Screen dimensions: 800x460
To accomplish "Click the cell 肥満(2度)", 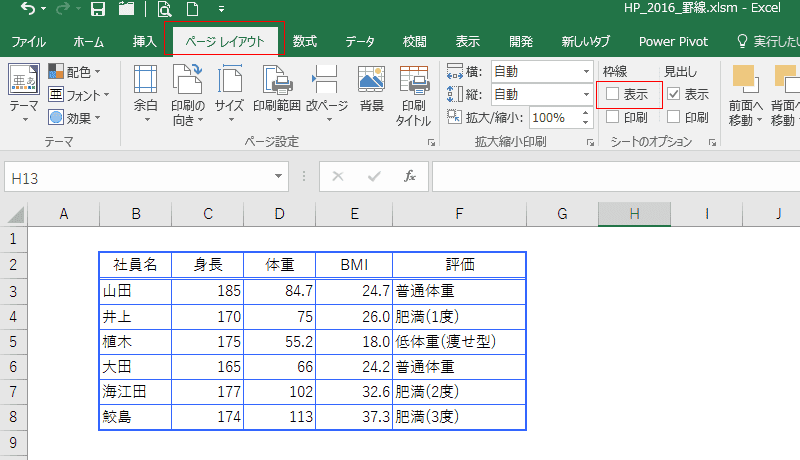I will 459,392.
